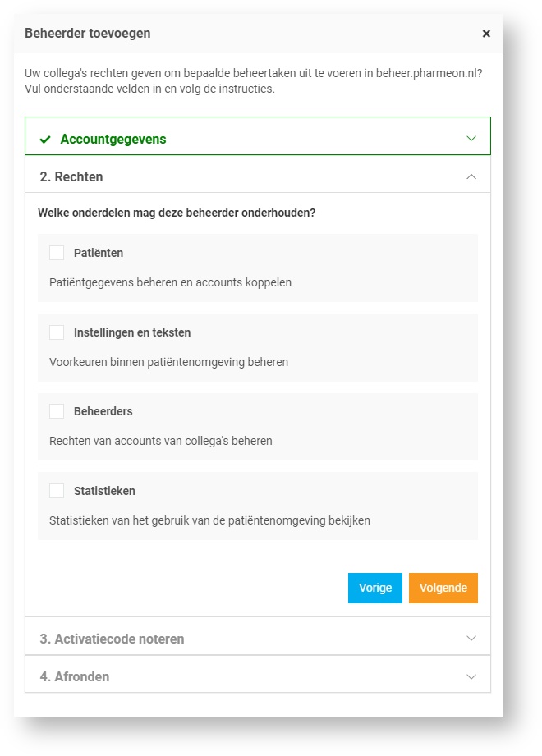Tick the Beheerders checkbox
Screen dimensions: 542x756
[x=57, y=411]
